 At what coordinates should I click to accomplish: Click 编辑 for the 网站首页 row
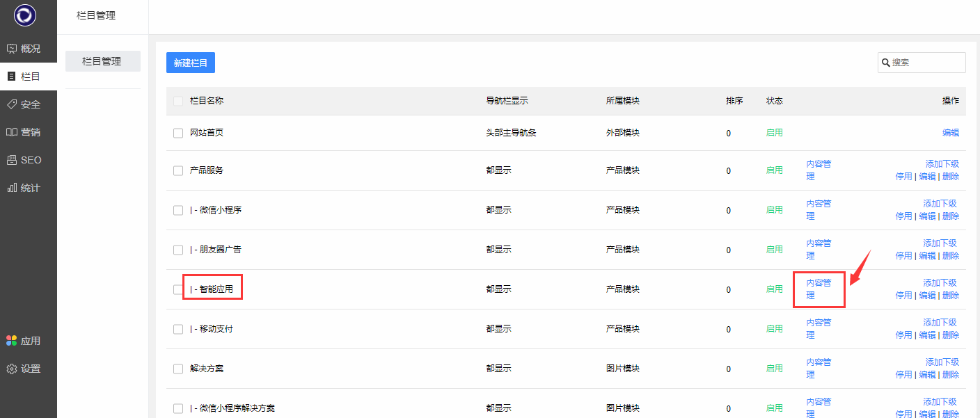pos(951,133)
